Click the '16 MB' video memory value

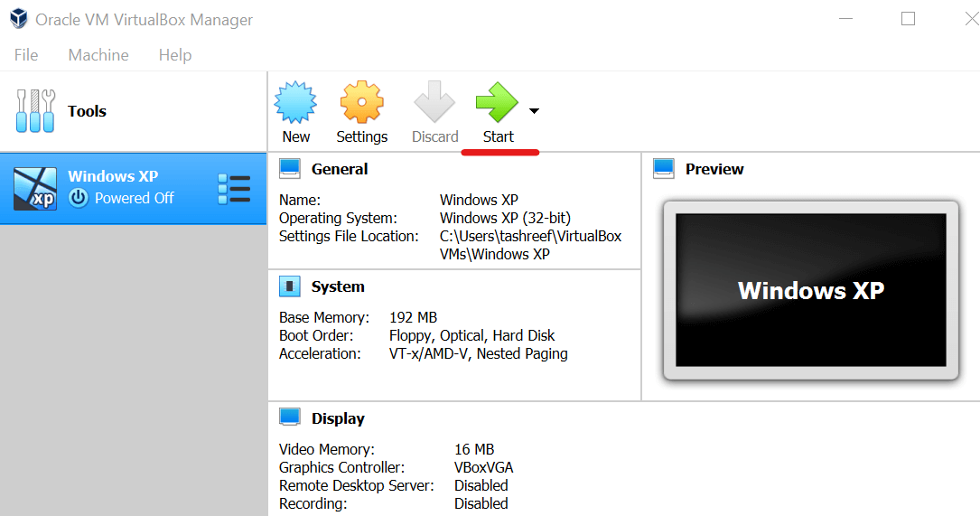(474, 449)
